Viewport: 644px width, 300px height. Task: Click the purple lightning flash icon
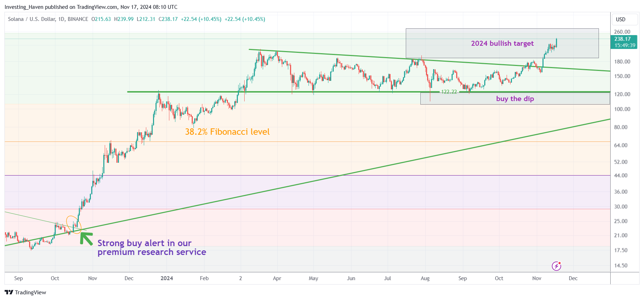pyautogui.click(x=556, y=266)
